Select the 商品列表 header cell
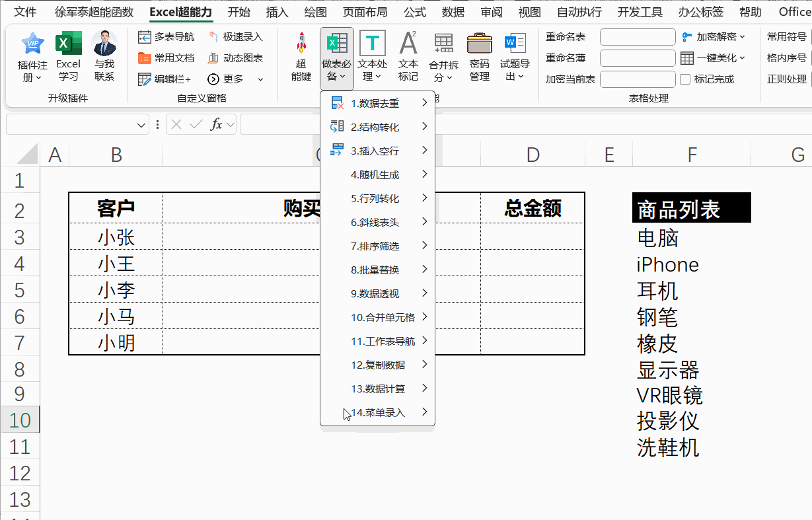The image size is (812, 520). point(692,208)
